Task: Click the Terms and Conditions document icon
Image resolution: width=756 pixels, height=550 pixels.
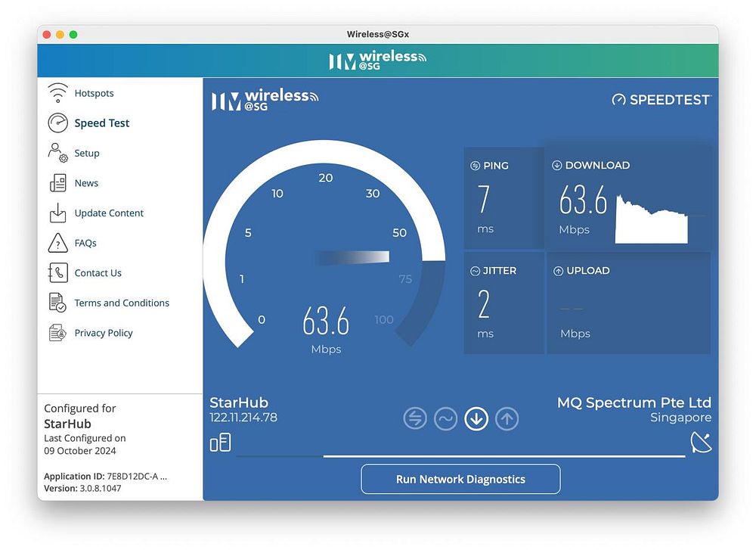Action: click(x=58, y=303)
